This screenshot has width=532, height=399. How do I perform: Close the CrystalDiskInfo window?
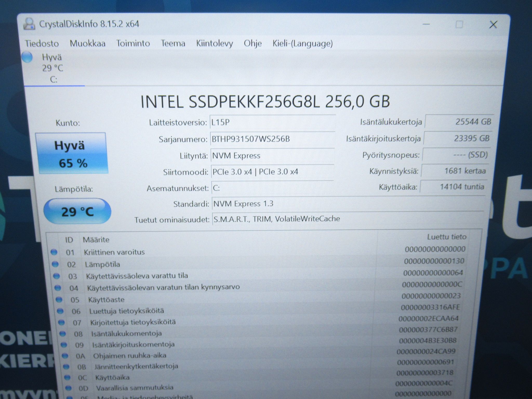(x=493, y=25)
